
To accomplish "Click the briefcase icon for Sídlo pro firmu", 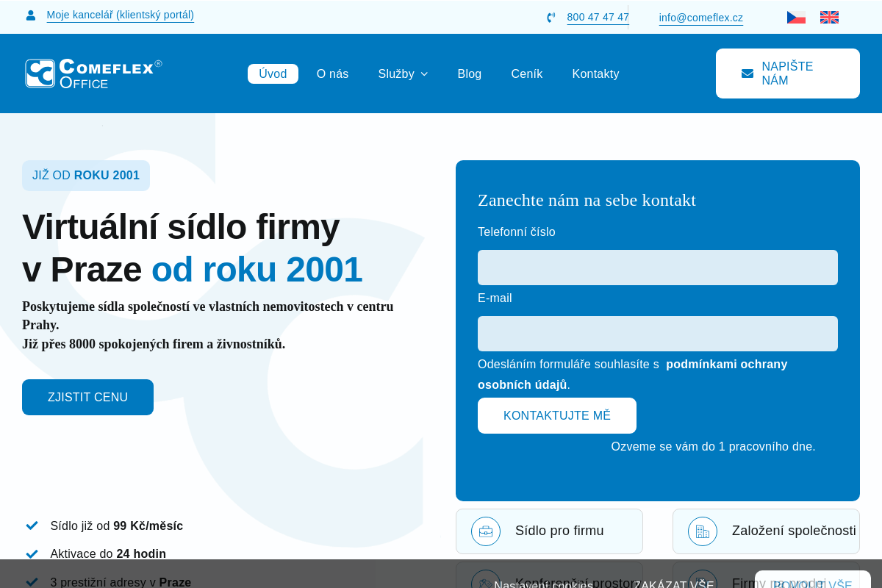I will point(486,531).
